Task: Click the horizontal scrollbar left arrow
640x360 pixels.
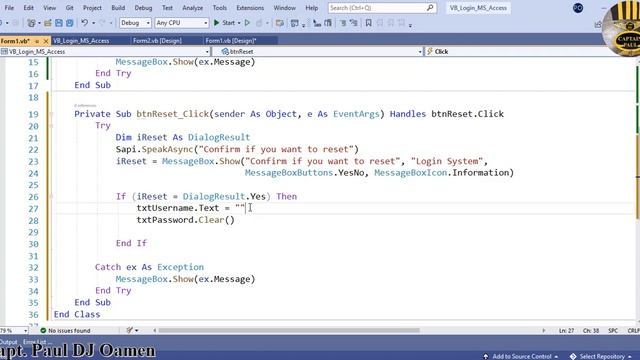Action: click(155, 331)
